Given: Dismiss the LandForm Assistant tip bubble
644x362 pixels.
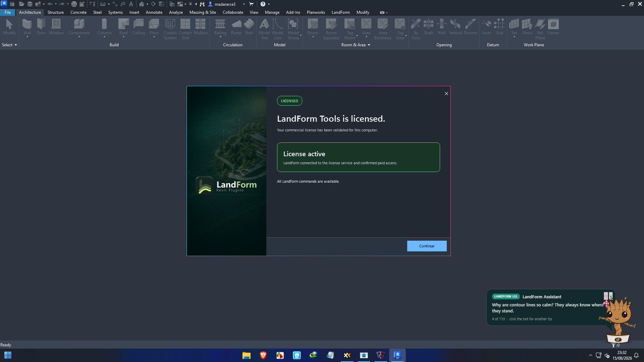Looking at the screenshot, I should (x=611, y=296).
